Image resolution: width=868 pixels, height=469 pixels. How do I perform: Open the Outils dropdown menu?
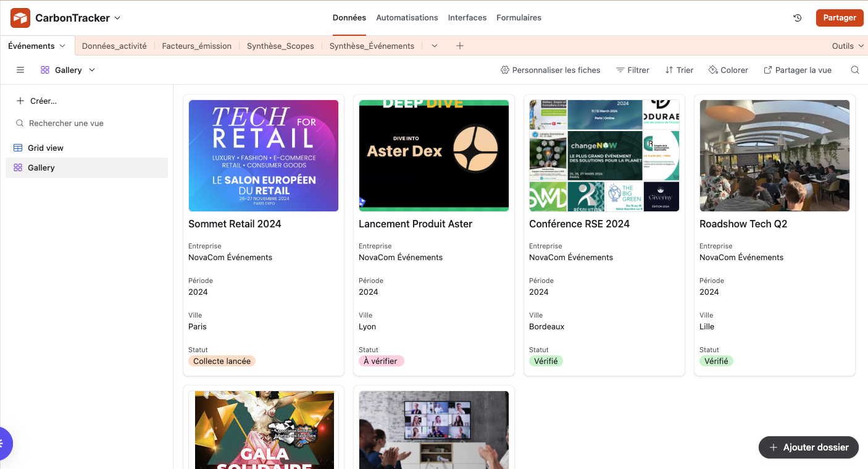[846, 46]
